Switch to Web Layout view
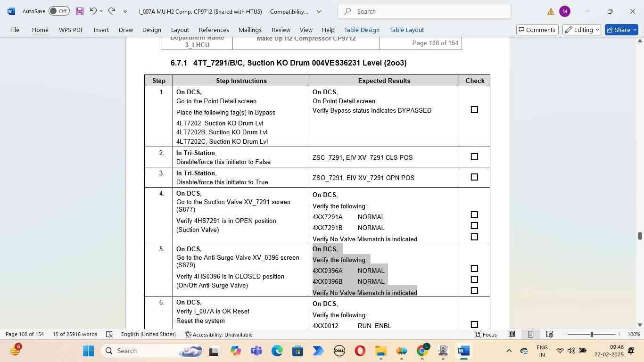Viewport: 644px width, 362px height. [549, 334]
